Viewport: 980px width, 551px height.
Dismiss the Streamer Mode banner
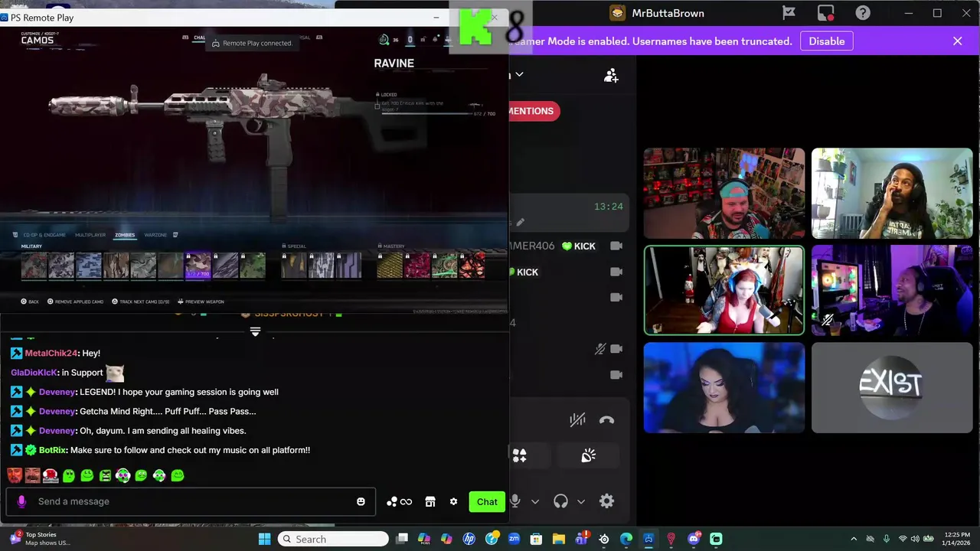[x=957, y=41]
